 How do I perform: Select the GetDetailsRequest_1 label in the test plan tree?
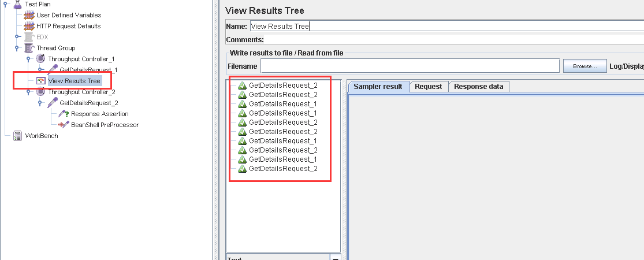tap(88, 70)
